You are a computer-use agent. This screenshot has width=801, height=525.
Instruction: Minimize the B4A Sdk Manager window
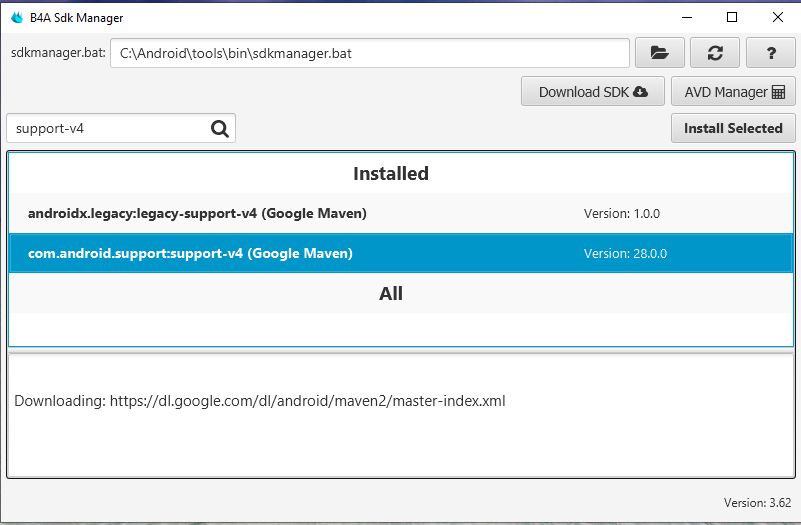point(685,17)
